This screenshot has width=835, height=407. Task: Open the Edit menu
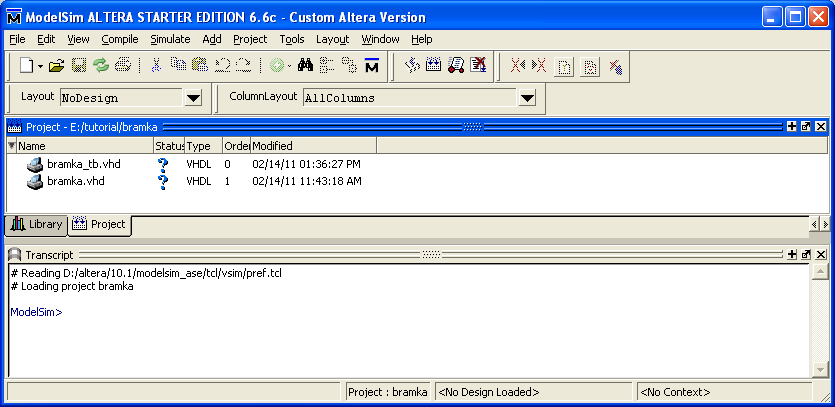[46, 39]
